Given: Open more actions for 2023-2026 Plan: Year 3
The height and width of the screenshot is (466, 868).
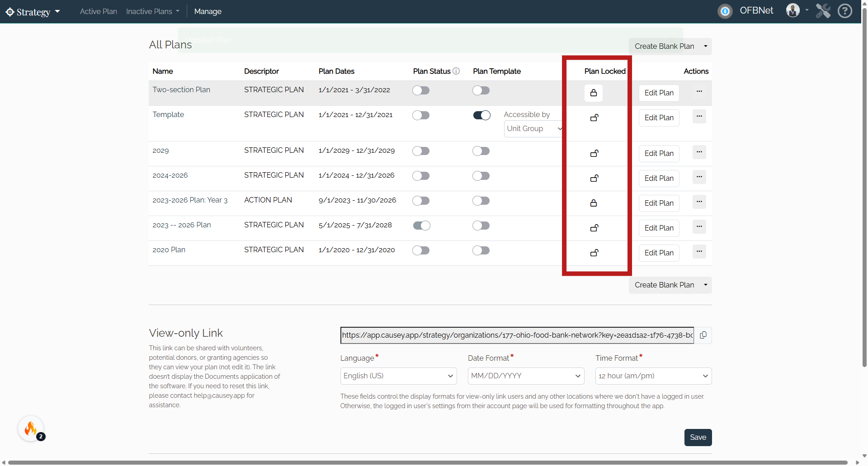Looking at the screenshot, I should coord(699,202).
